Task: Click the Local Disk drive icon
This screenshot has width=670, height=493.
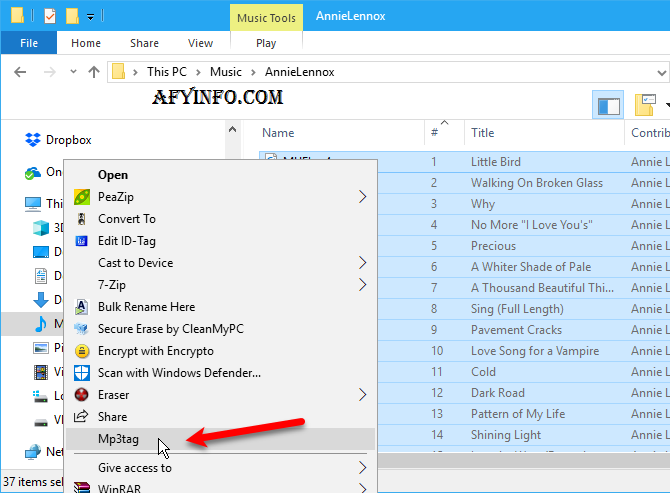Action: pyautogui.click(x=41, y=396)
